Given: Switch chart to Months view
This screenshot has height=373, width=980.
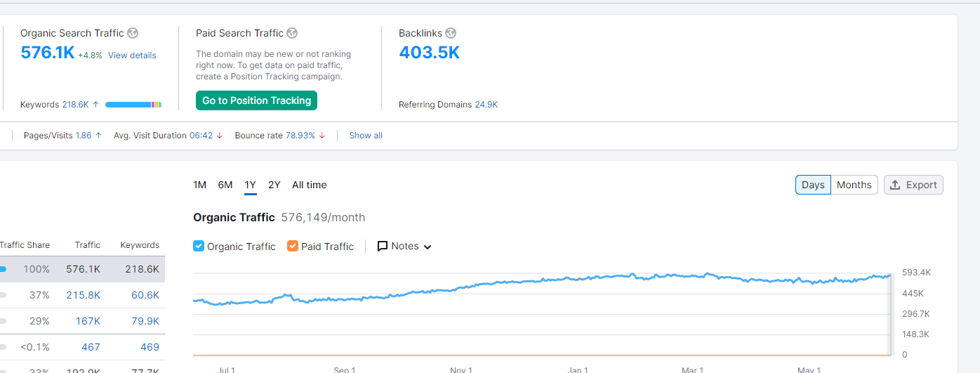Looking at the screenshot, I should (854, 185).
